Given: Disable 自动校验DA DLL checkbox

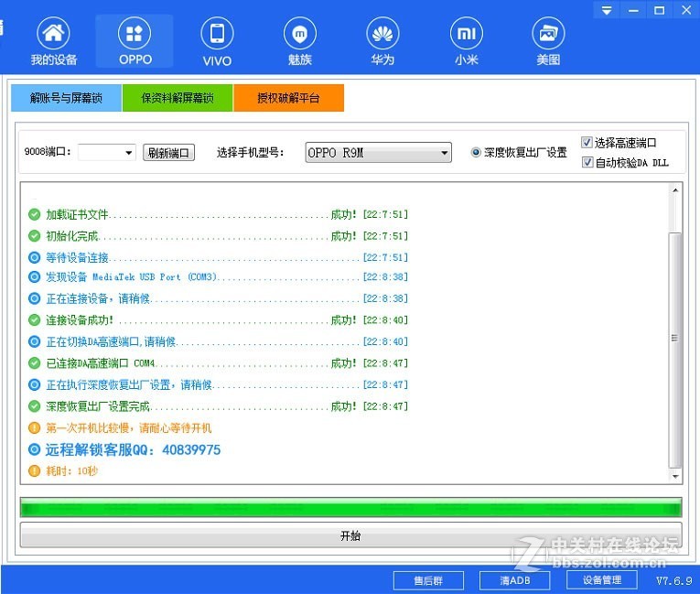Looking at the screenshot, I should [587, 162].
